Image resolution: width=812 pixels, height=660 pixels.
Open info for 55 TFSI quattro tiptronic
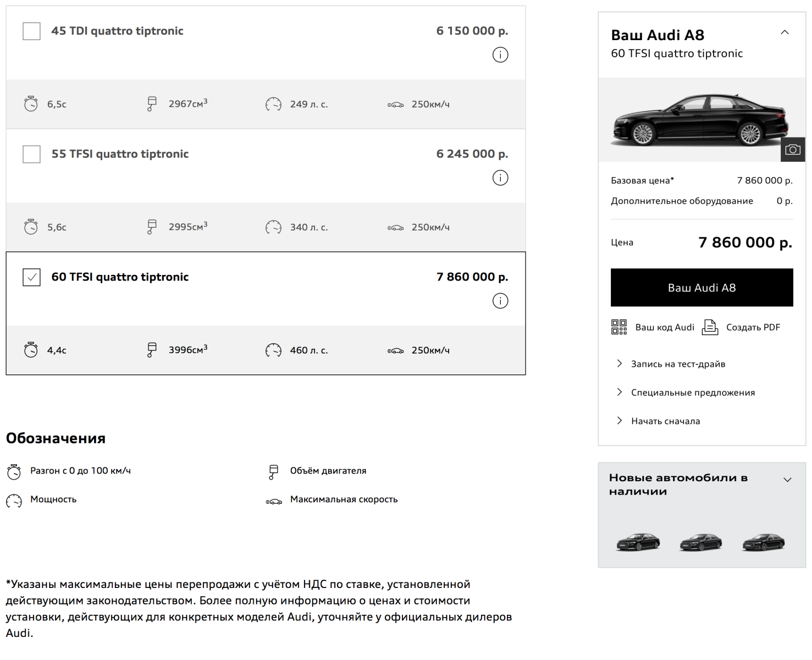pyautogui.click(x=500, y=178)
